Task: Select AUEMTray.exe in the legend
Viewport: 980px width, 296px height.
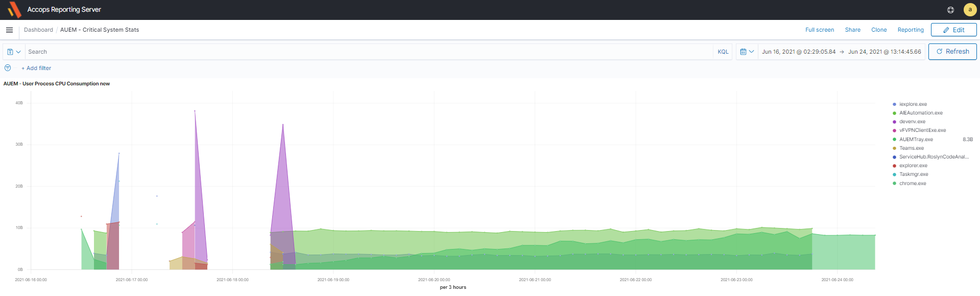Action: point(916,140)
